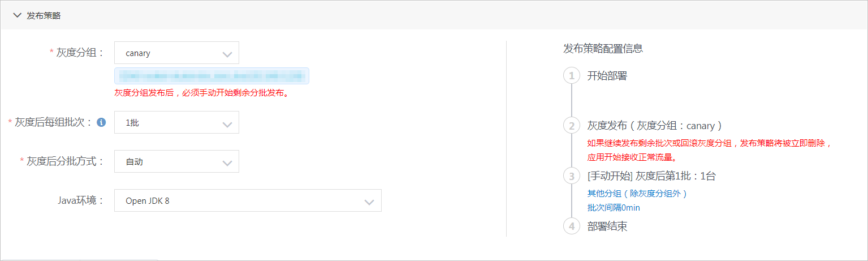Viewport: 868px width, 261px height.
Task: Click the blurred instance tag below canary
Action: coord(211,76)
